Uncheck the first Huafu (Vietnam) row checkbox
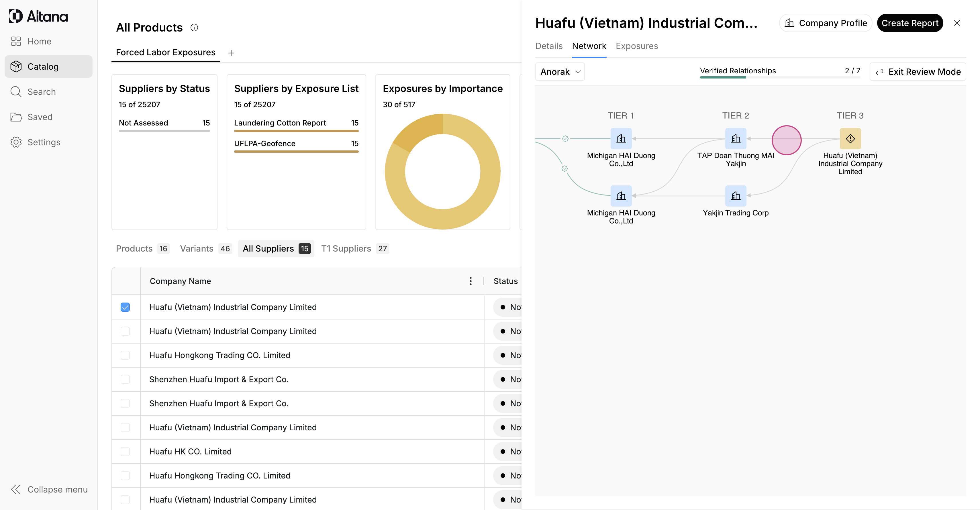This screenshot has height=510, width=980. pos(125,307)
